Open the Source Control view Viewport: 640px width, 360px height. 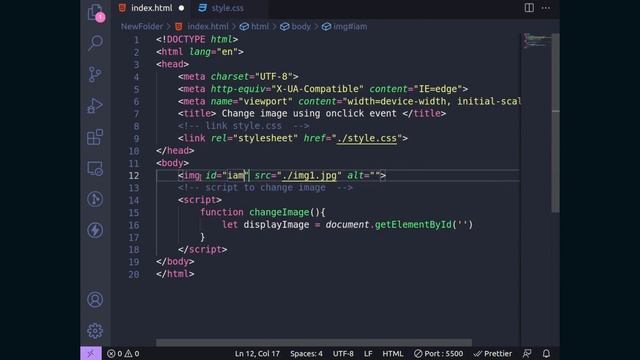(x=95, y=74)
